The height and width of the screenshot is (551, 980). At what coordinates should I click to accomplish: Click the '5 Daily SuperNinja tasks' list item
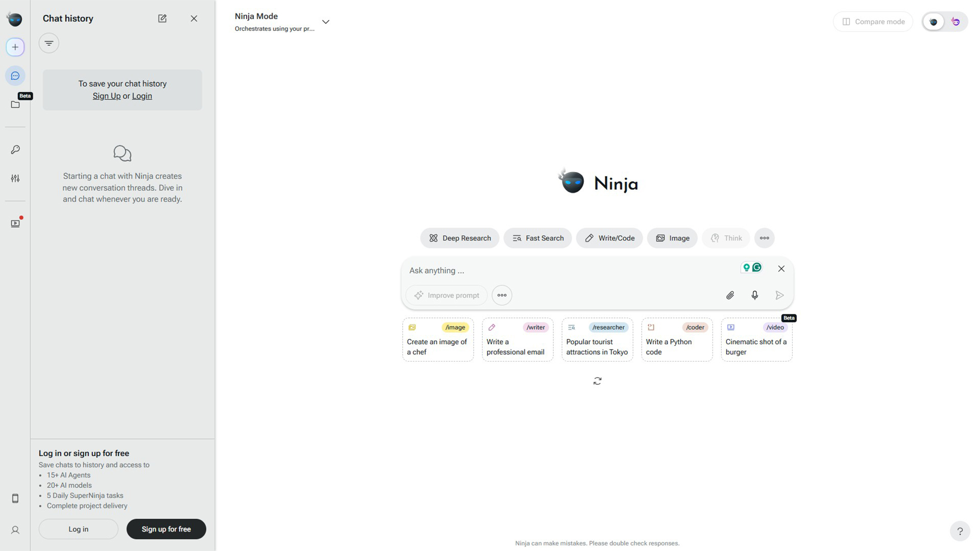click(x=85, y=495)
